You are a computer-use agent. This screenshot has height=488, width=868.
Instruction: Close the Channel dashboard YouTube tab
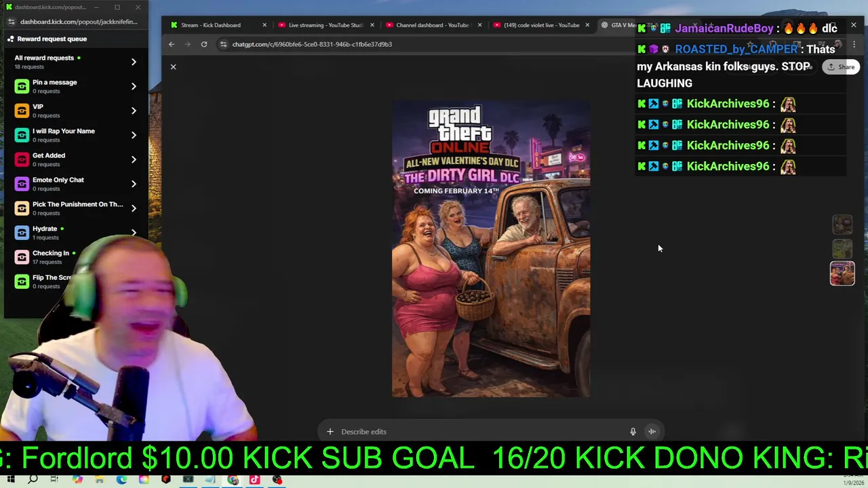[x=479, y=25]
